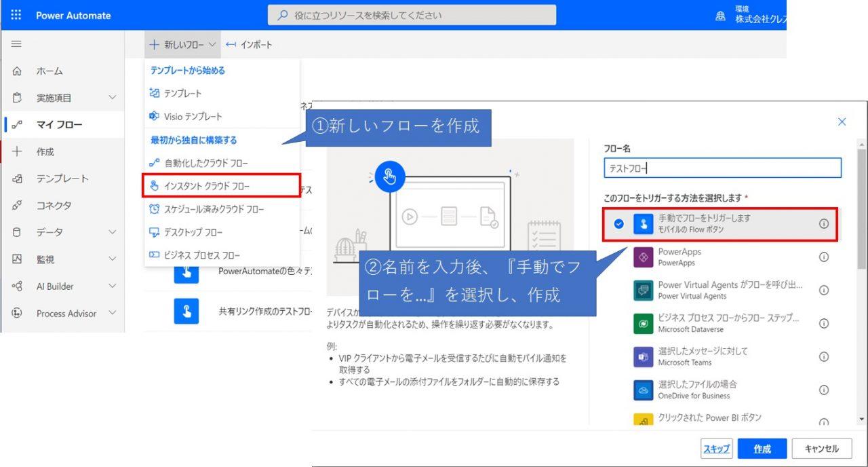Click the コネクタ icon in the sidebar
The width and height of the screenshot is (868, 467).
tap(18, 205)
